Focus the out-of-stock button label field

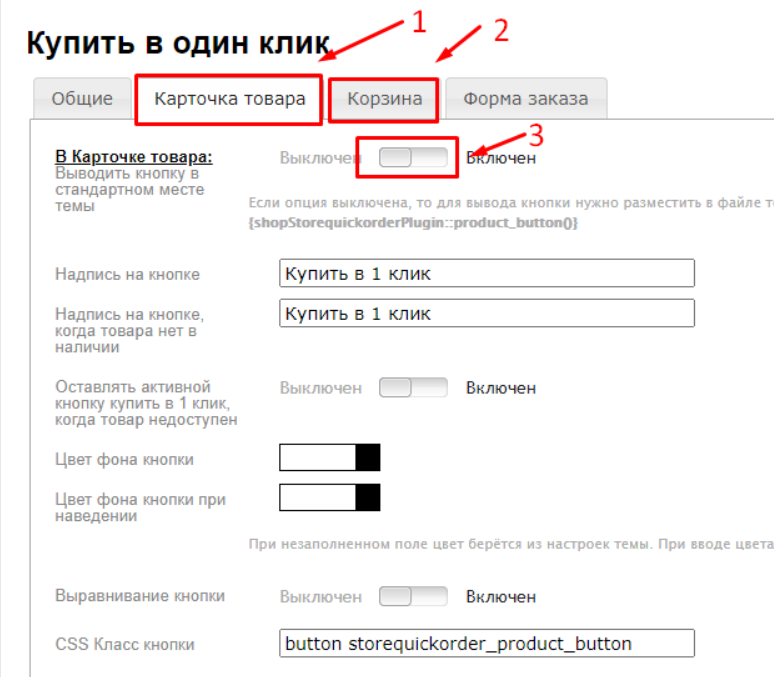[x=486, y=313]
